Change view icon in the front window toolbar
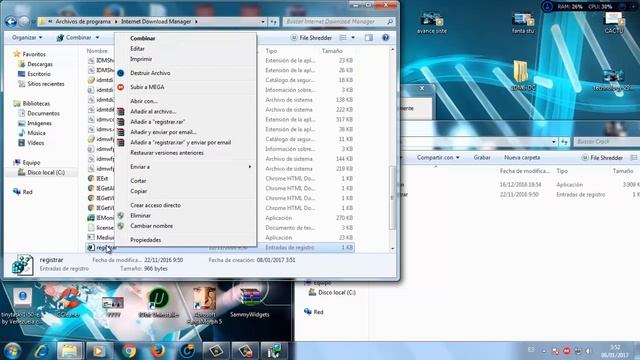The height and width of the screenshot is (360, 640). pyautogui.click(x=343, y=38)
